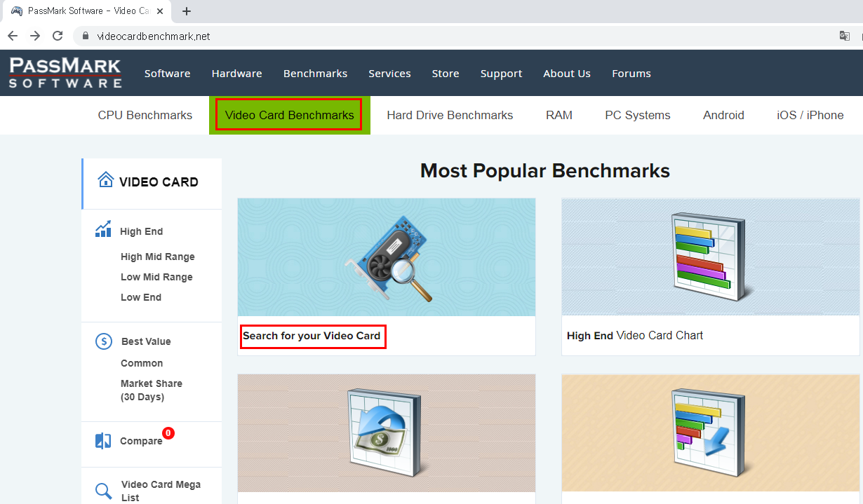Viewport: 863px width, 504px height.
Task: Open the Common sidebar link
Action: tap(142, 363)
